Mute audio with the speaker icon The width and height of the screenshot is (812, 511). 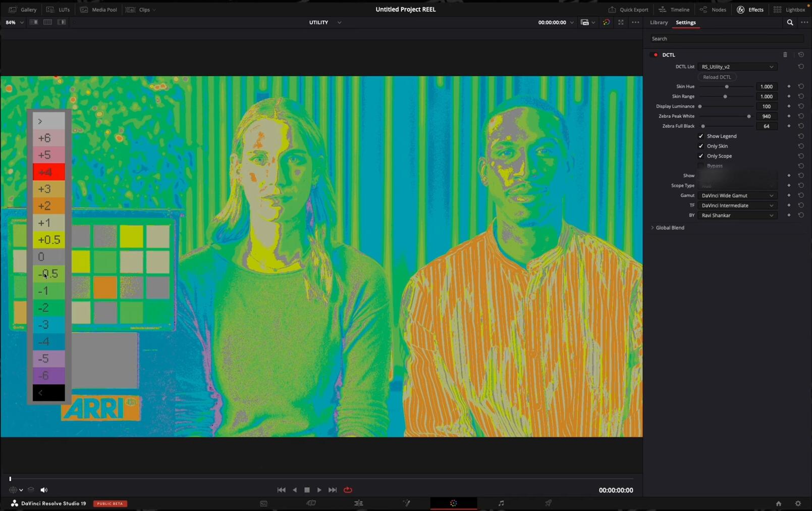(44, 490)
